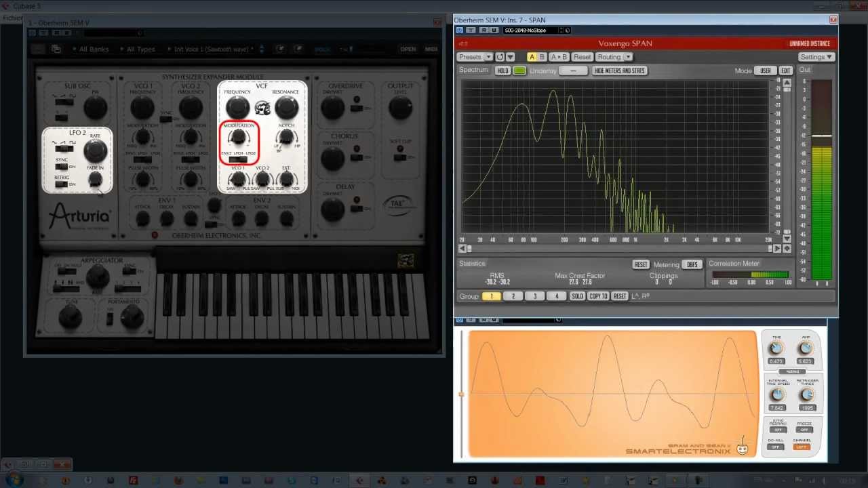868x488 pixels.
Task: Select Group 4 tab in SPAN
Action: [x=557, y=296]
